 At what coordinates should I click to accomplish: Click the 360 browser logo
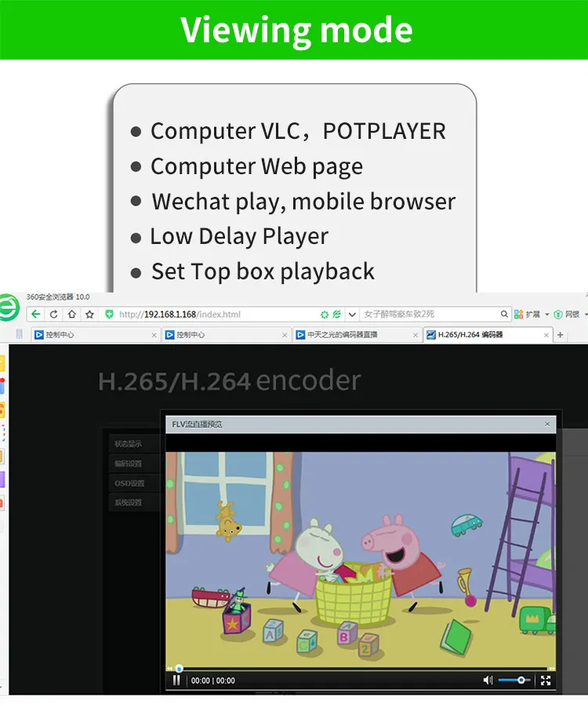[9, 308]
